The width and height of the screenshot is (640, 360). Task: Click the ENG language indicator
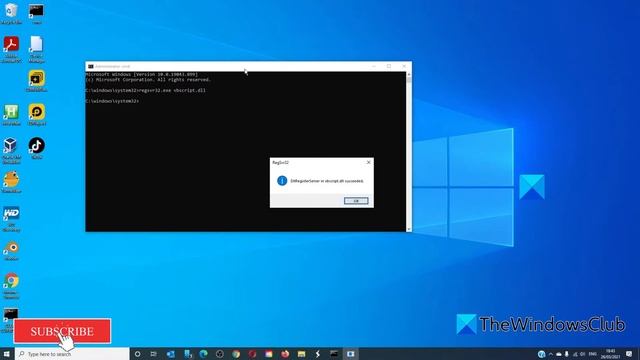tap(593, 354)
